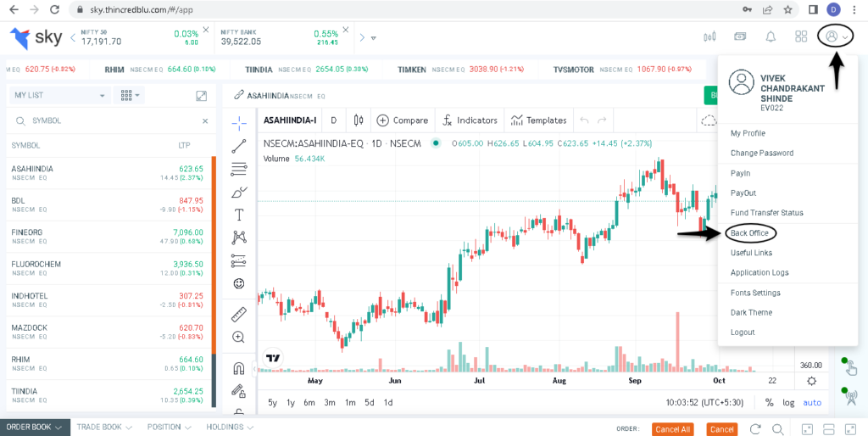This screenshot has height=436, width=868.
Task: Search orders with magnifier icon
Action: [777, 429]
